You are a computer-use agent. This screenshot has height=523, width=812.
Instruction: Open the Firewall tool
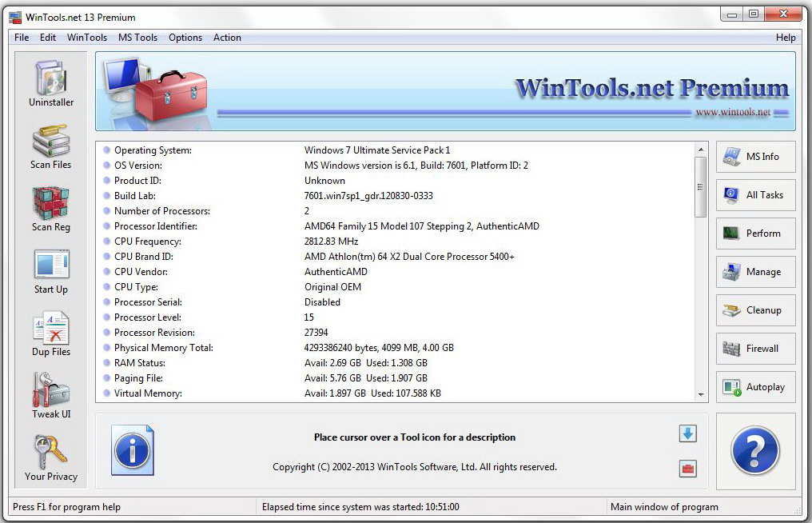(x=755, y=349)
